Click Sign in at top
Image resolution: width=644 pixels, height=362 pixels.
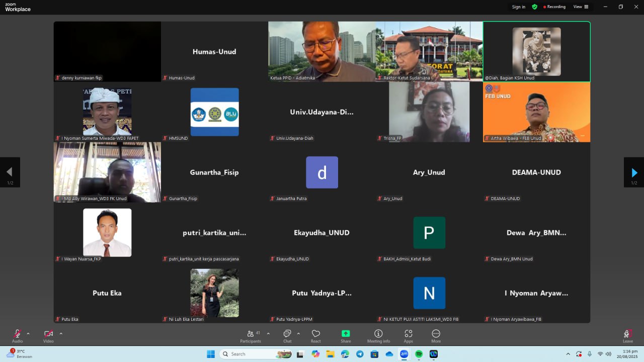pyautogui.click(x=518, y=7)
